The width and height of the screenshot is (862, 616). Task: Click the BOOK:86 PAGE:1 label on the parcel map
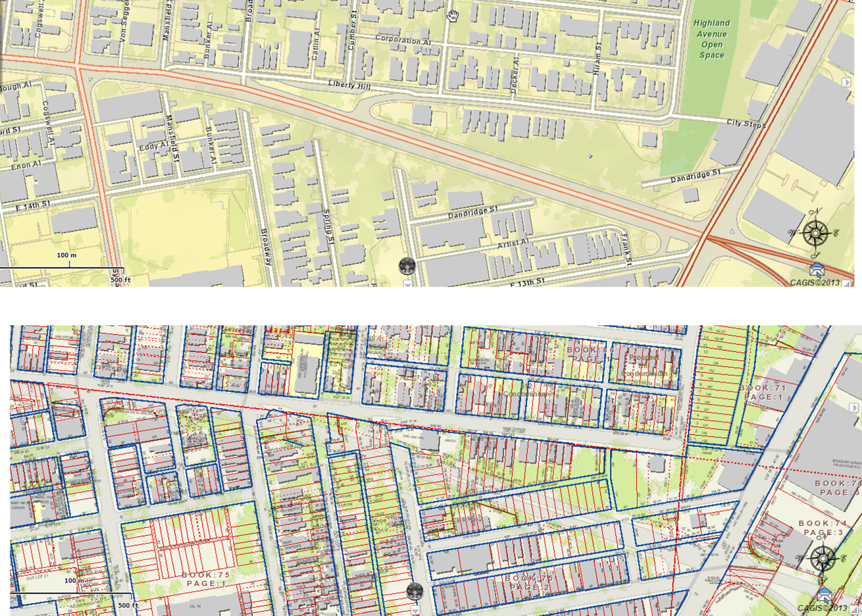pyautogui.click(x=590, y=354)
